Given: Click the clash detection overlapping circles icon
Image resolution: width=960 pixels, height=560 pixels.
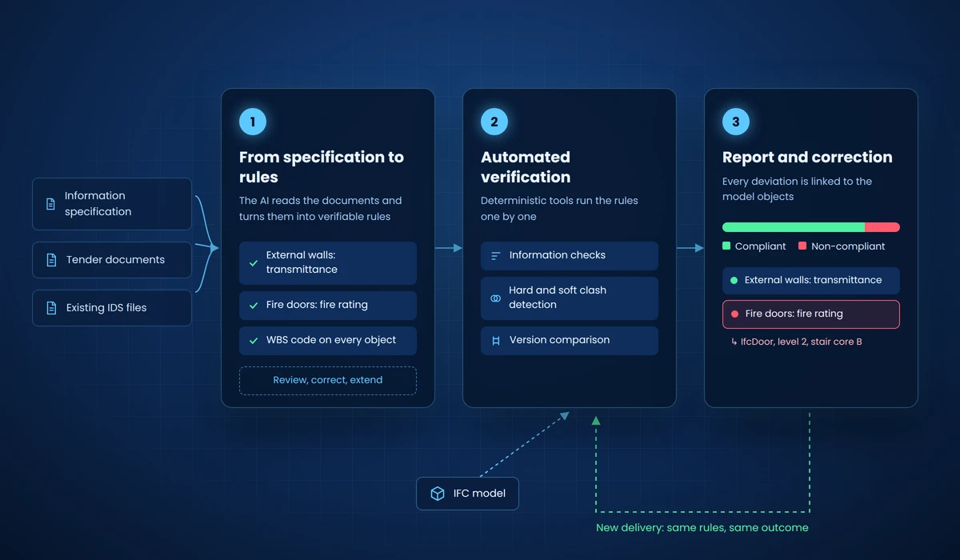Looking at the screenshot, I should pos(495,298).
